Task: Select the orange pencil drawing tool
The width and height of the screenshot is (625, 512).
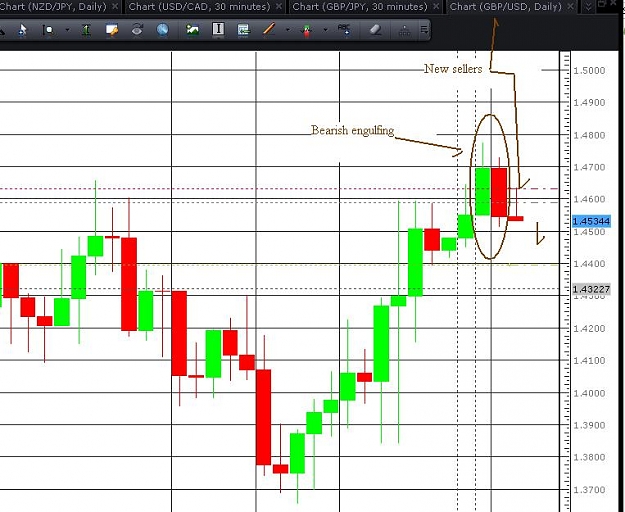Action: click(269, 29)
